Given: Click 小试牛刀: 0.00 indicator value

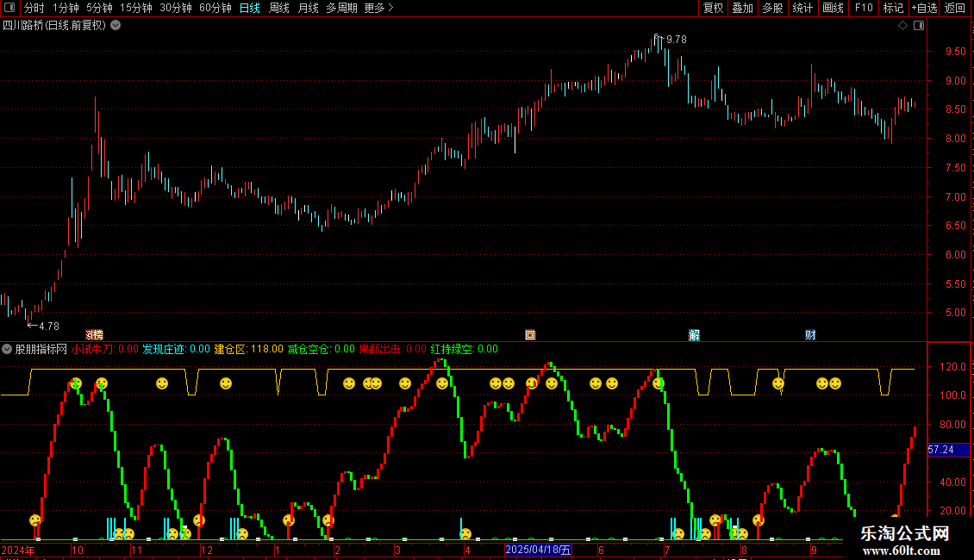Looking at the screenshot, I should tap(104, 349).
